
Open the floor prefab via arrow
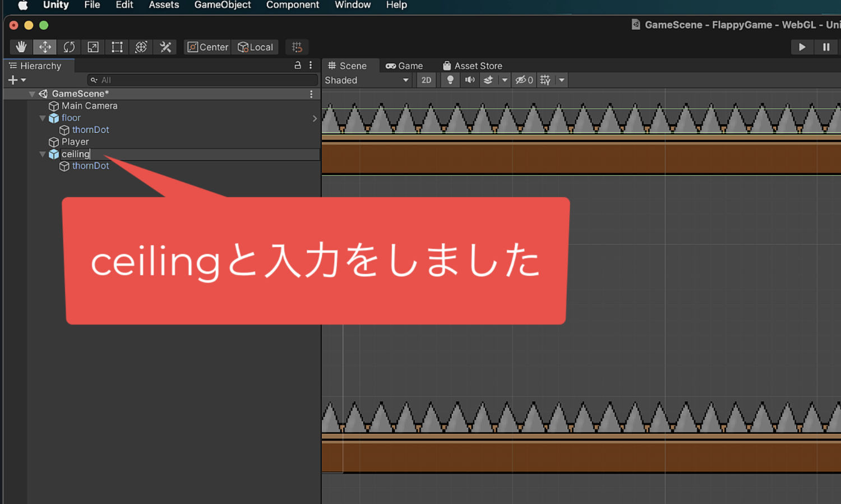tap(315, 118)
